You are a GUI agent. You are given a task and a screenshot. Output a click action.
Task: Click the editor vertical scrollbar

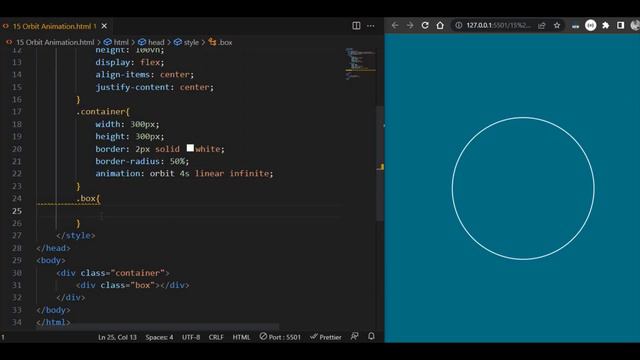[380, 163]
